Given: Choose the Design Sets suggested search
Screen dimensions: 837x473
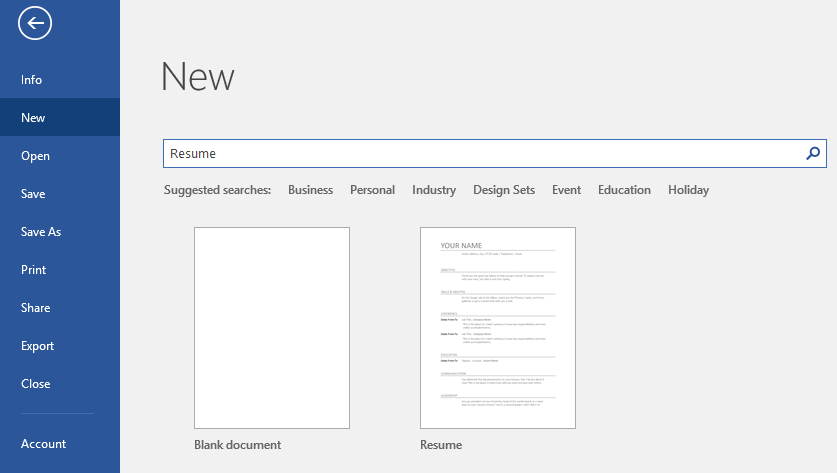Looking at the screenshot, I should (x=504, y=190).
